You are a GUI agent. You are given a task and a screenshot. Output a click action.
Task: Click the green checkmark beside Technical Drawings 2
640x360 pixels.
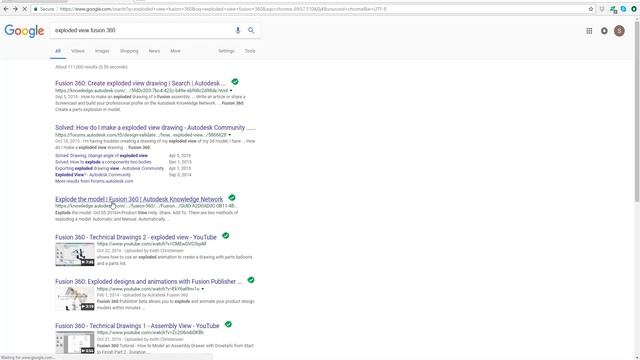point(226,236)
